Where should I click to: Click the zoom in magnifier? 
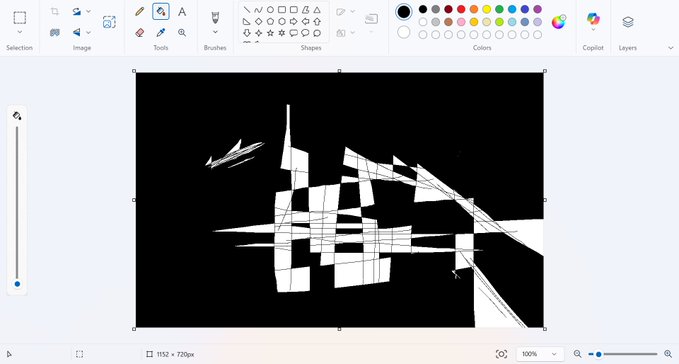coord(668,354)
